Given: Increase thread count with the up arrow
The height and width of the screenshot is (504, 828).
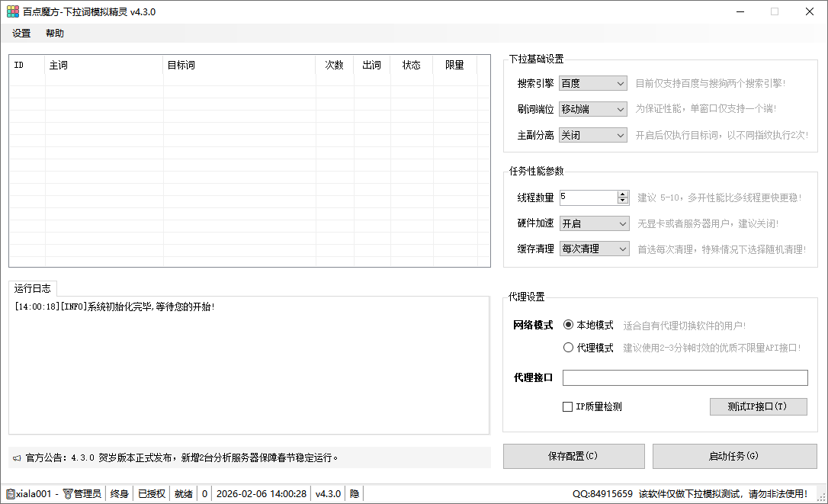Looking at the screenshot, I should point(623,194).
